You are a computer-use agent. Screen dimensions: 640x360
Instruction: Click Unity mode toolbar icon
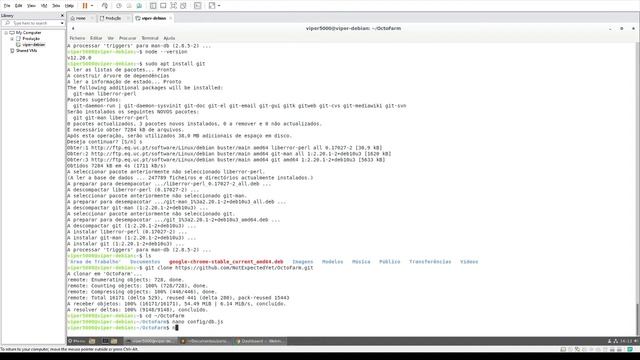click(x=183, y=6)
